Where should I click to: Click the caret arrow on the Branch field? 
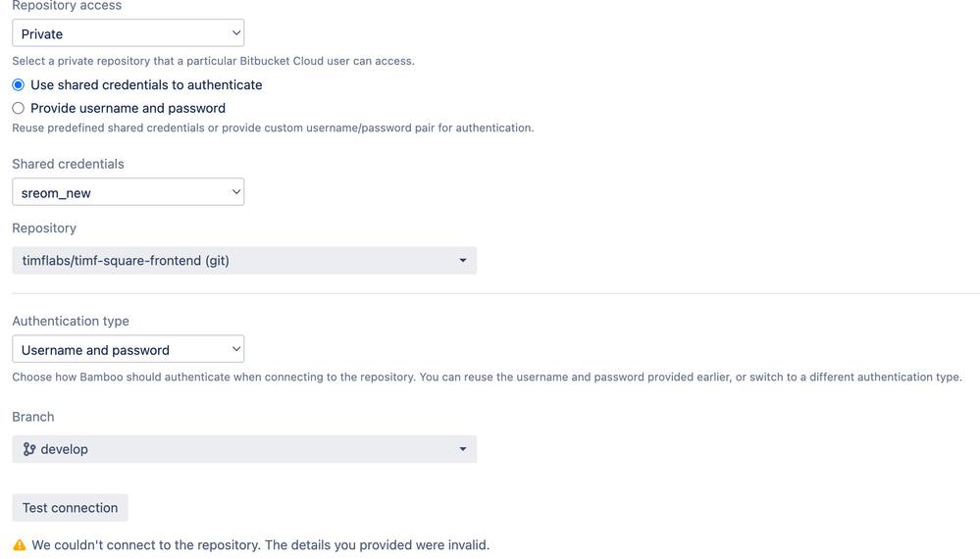click(462, 449)
